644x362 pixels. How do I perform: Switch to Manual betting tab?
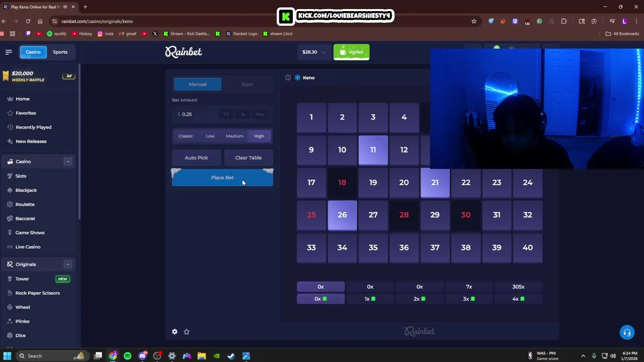(x=198, y=84)
